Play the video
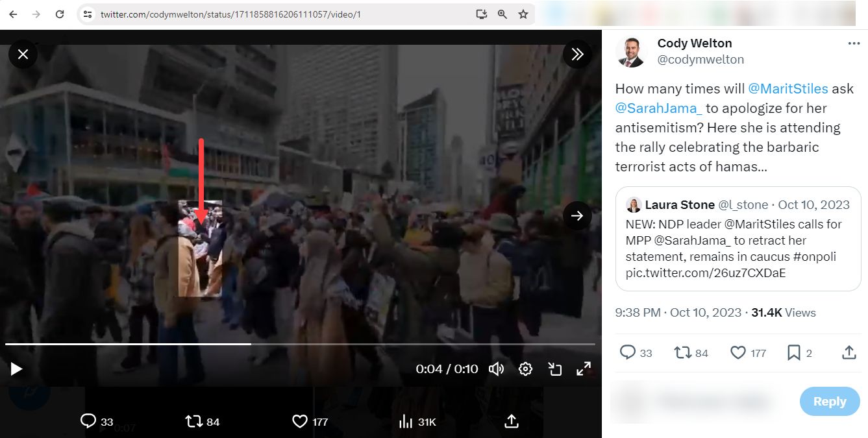Viewport: 868px width, 438px height. 17,369
